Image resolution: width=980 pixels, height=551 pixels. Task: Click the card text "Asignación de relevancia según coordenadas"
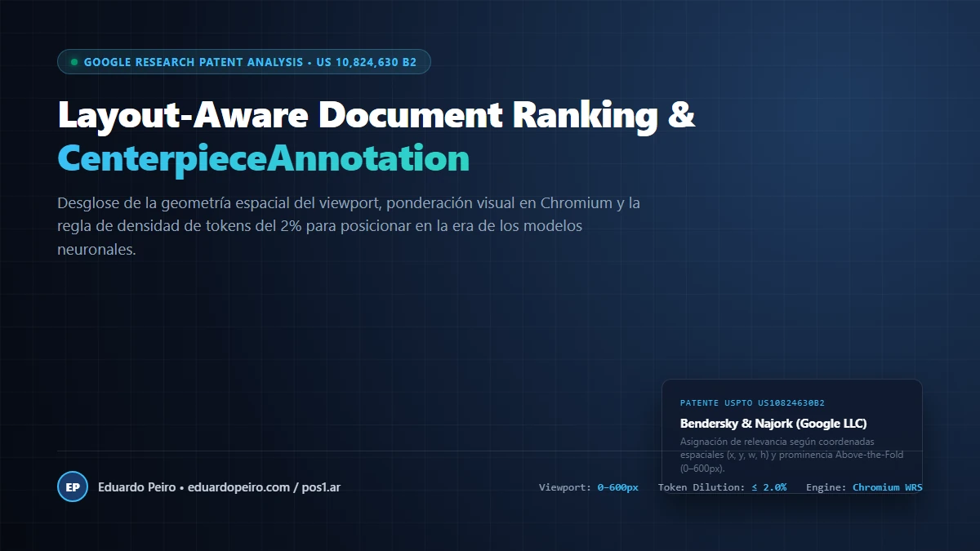pyautogui.click(x=790, y=455)
